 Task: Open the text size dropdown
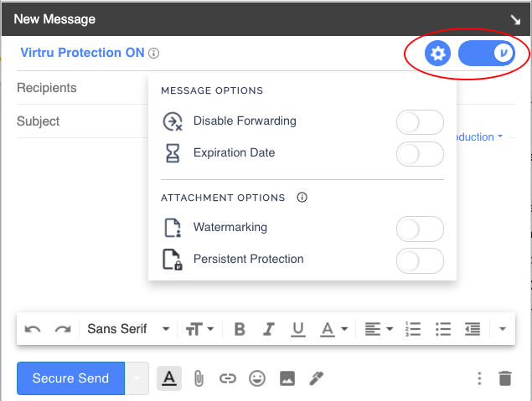click(x=200, y=329)
